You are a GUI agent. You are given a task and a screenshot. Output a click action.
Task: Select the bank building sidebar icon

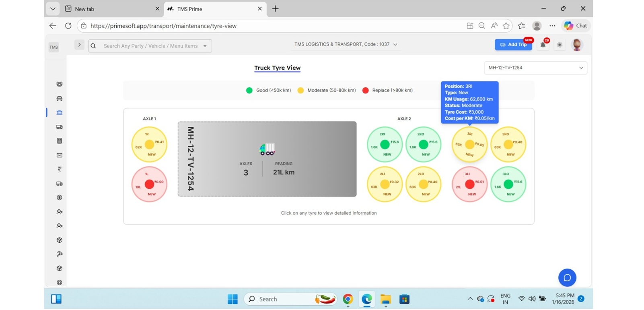click(60, 113)
